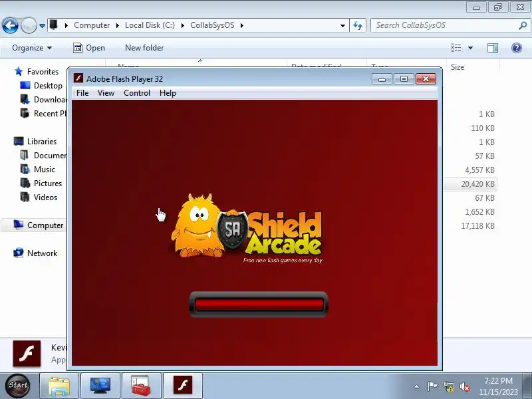Click the 57 KB size cell

click(485, 156)
